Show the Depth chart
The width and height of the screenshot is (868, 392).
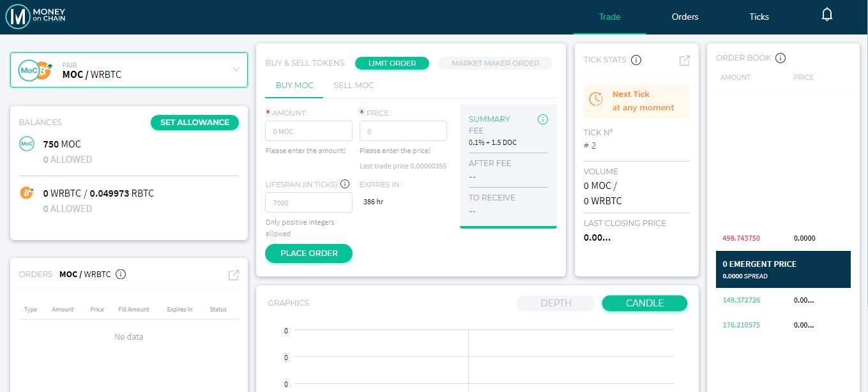(x=556, y=303)
